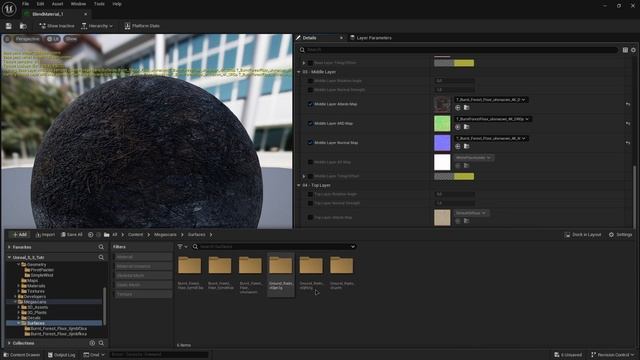Screen dimensions: 640x360
Task: Reset Middle Layer Albedo Map to default
Action: tap(628, 104)
